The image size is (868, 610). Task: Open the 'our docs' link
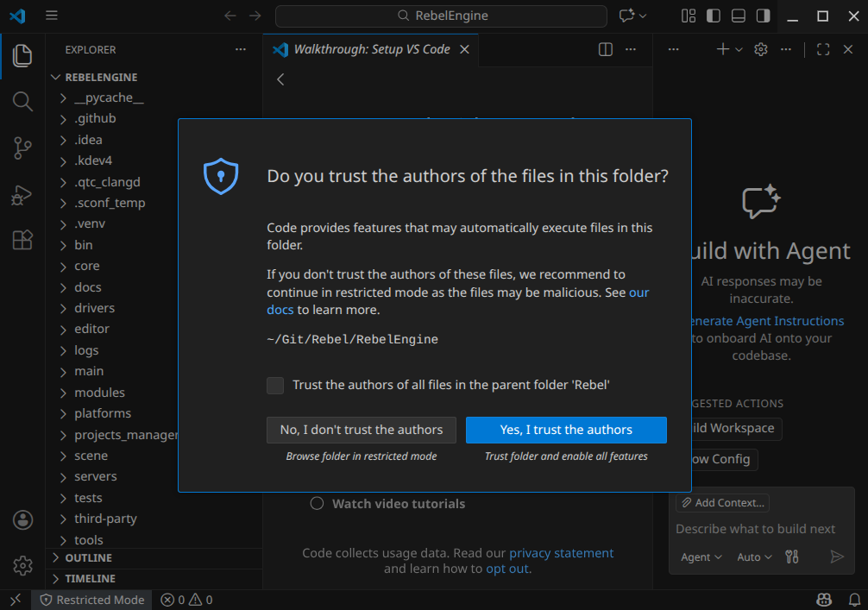pos(638,292)
